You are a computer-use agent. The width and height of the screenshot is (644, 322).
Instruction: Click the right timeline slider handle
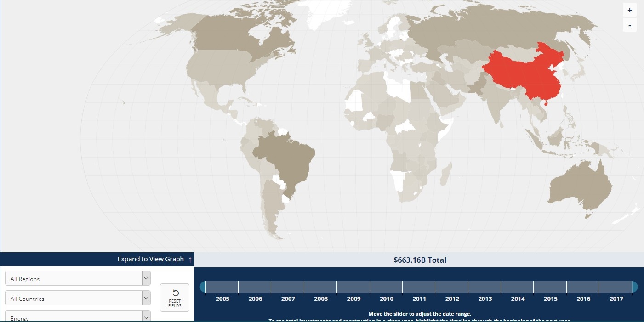click(635, 287)
